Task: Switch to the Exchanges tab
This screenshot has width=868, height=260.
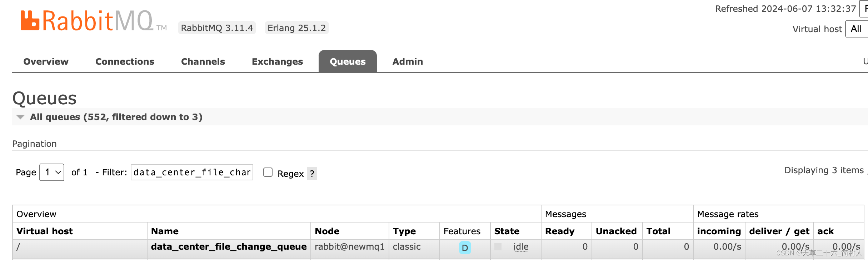Action: coord(277,61)
